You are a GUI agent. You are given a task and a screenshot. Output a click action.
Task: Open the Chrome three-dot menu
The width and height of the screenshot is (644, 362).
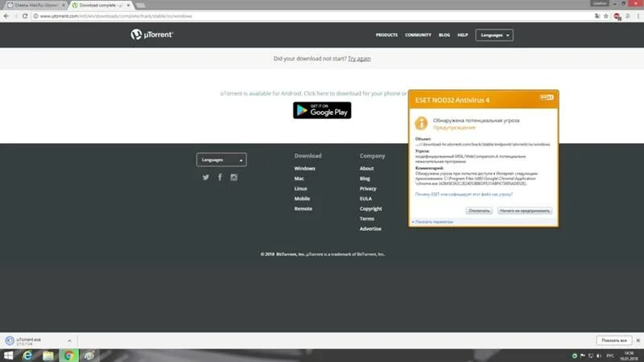[638, 16]
